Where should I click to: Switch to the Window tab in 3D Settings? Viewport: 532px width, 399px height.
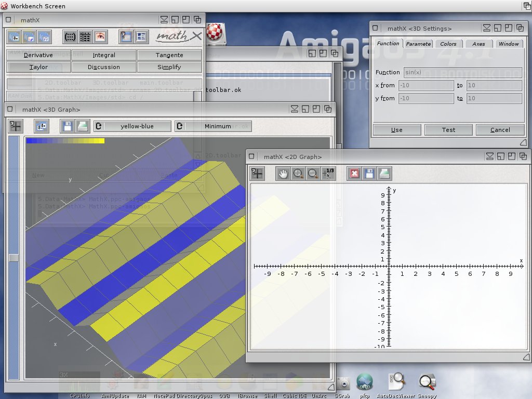click(x=509, y=44)
